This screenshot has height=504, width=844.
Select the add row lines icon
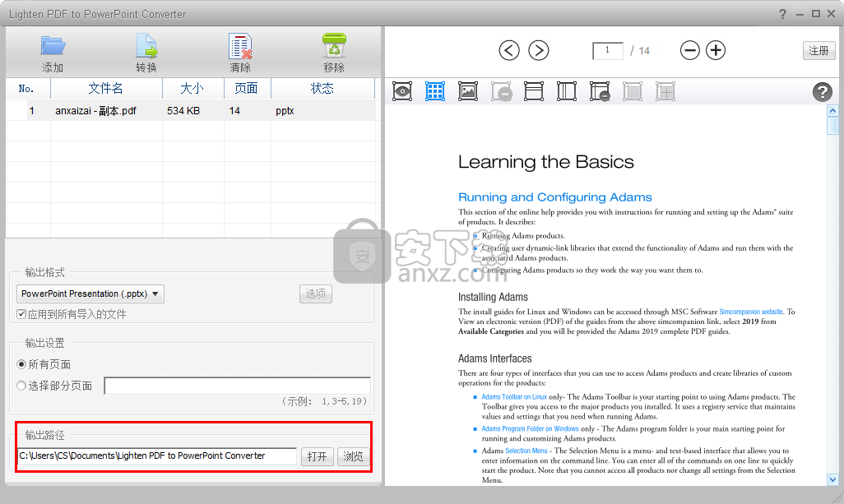(x=533, y=91)
